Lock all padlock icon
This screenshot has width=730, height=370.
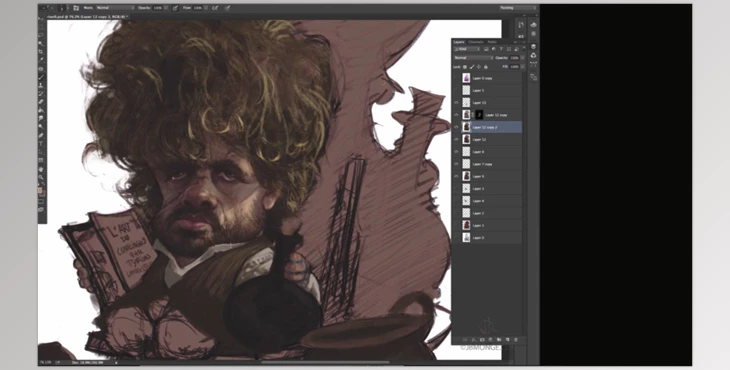pos(486,67)
